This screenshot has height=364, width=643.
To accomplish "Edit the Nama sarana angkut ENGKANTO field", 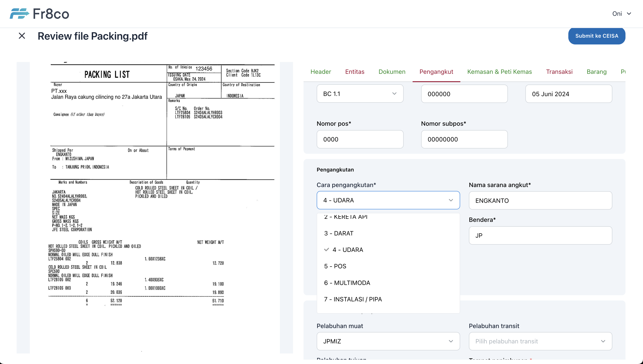I will tap(540, 200).
